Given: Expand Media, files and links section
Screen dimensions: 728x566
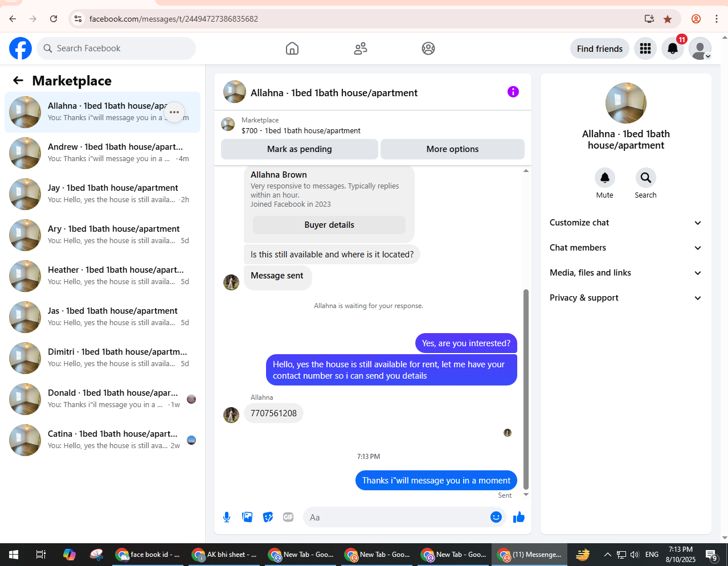Looking at the screenshot, I should [625, 273].
